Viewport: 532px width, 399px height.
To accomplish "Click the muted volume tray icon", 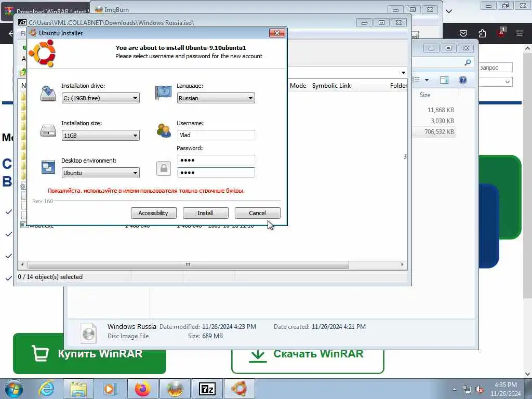I will pos(480,390).
